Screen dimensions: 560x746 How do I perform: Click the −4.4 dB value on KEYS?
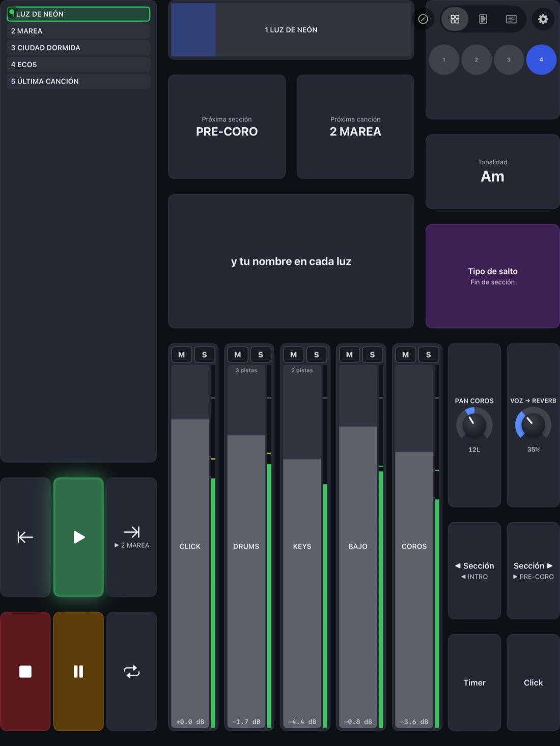[302, 722]
